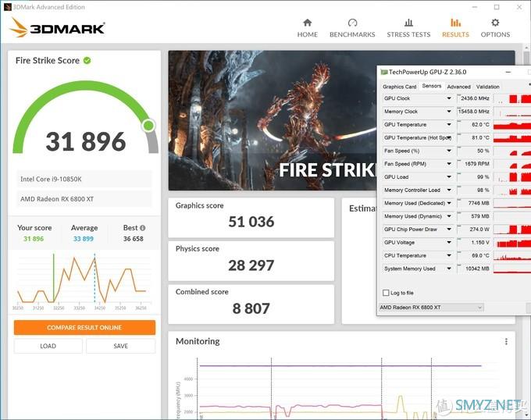
Task: Click the 3DMark title bar app icon
Action: 7,7
